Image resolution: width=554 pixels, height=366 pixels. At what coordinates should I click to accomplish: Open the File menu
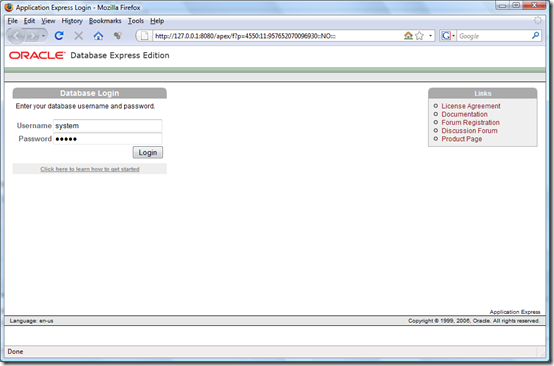click(12, 21)
